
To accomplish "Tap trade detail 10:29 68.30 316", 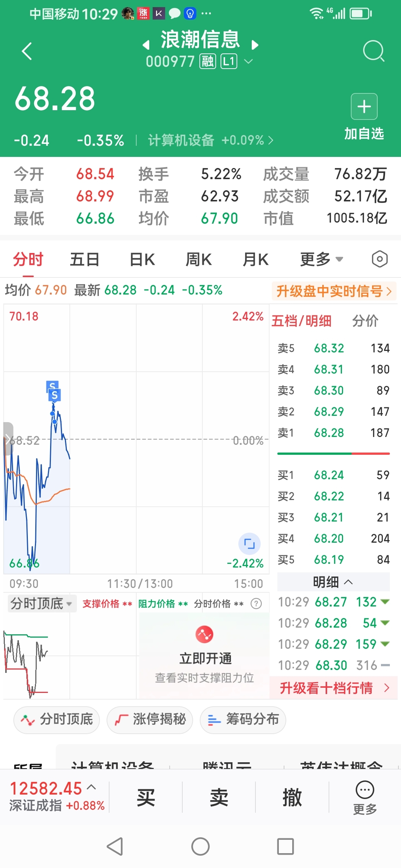I will (x=333, y=665).
